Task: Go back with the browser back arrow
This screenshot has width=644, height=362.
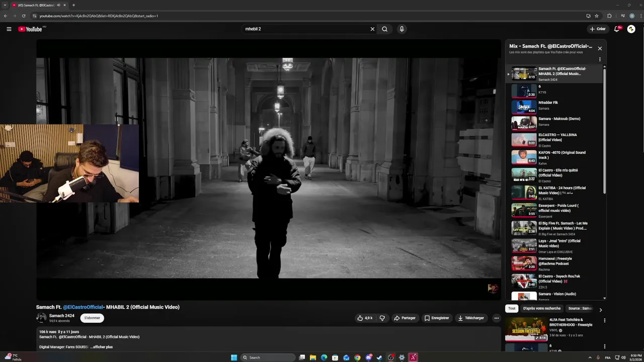Action: pos(6,16)
